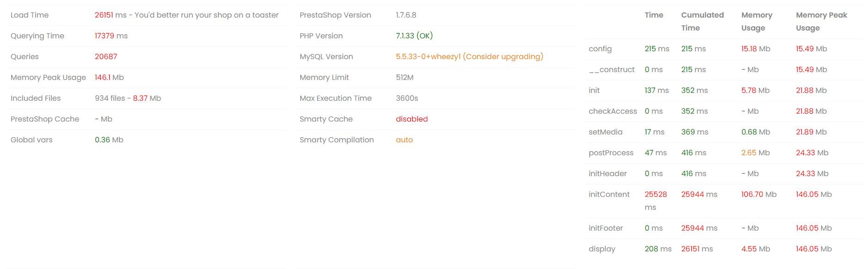Select the postProcess row label
Image resolution: width=868 pixels, height=269 pixels.
click(611, 153)
